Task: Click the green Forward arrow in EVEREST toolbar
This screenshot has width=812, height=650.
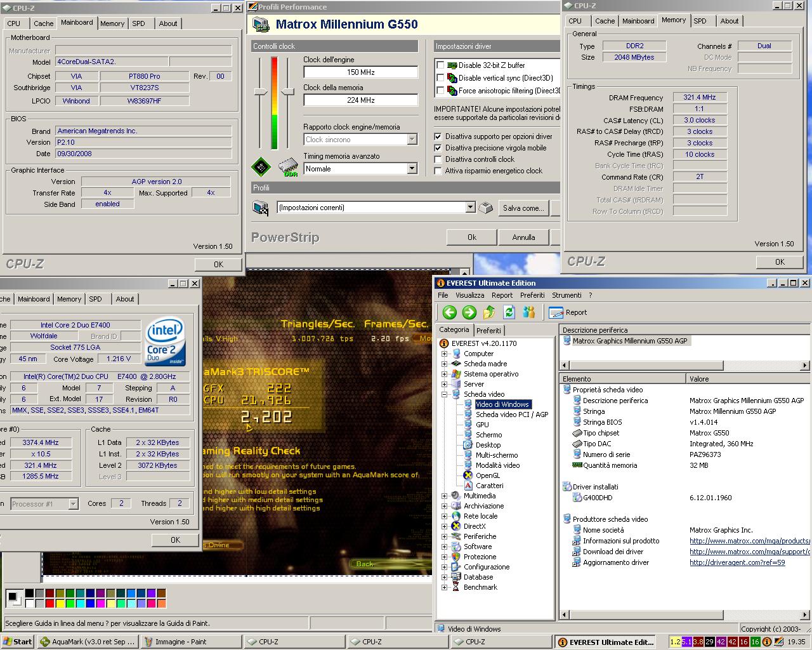Action: coord(469,312)
